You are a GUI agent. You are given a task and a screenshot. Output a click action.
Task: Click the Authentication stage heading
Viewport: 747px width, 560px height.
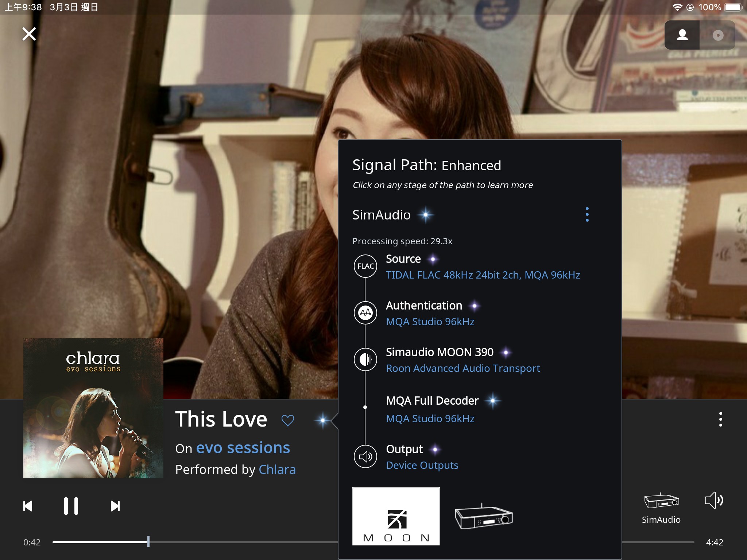coord(424,306)
